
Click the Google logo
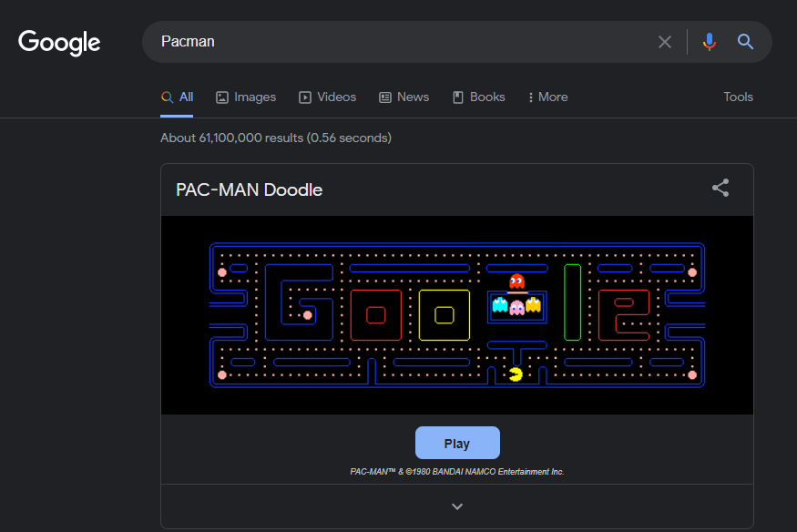tap(59, 42)
